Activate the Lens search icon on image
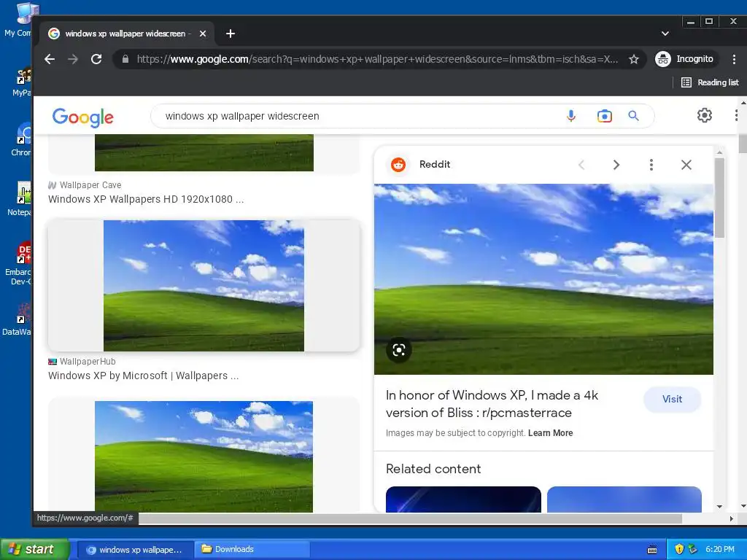Viewport: 747px width, 560px height. point(399,350)
